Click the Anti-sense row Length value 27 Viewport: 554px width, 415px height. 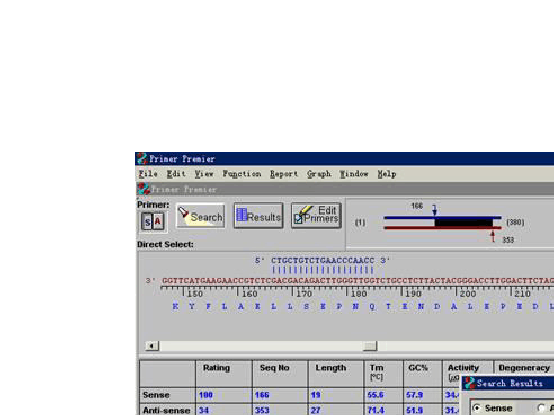click(316, 410)
